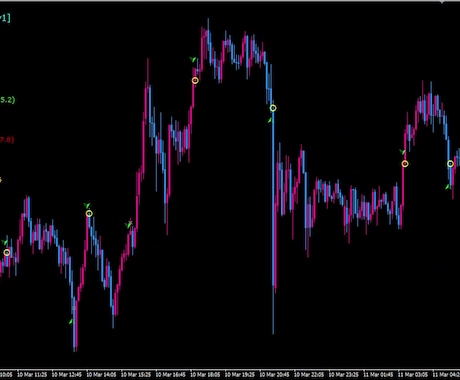
Task: Select the green arrow below the 20:45 yellow circle
Action: coord(270,120)
